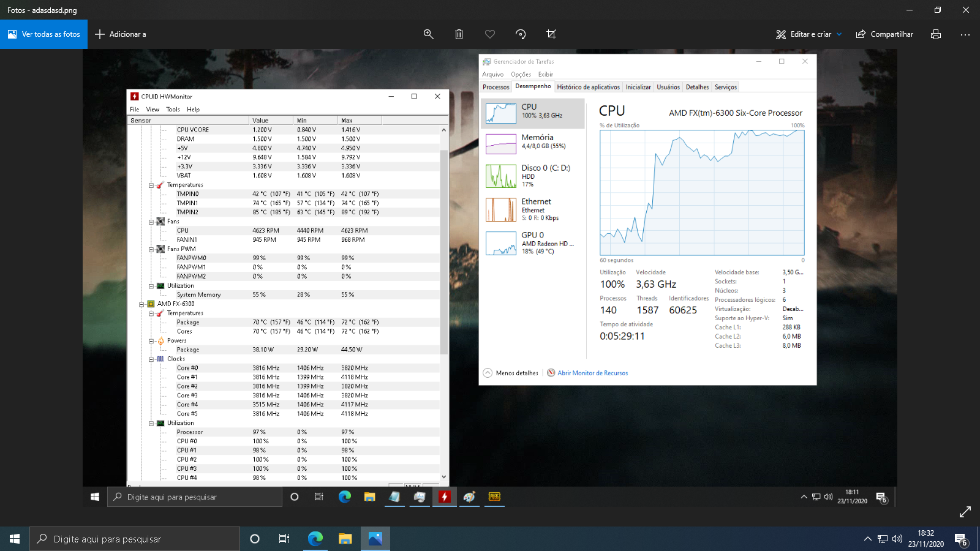This screenshot has height=551, width=980.
Task: Click the volume icon in the bottom system tray
Action: coord(897,539)
